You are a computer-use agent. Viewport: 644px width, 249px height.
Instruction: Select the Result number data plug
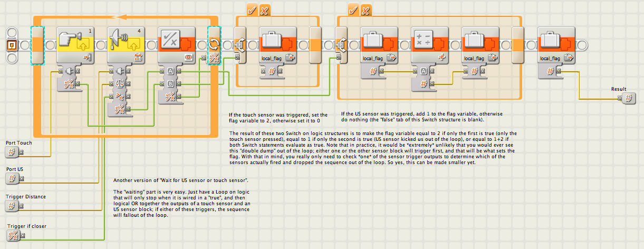(629, 98)
